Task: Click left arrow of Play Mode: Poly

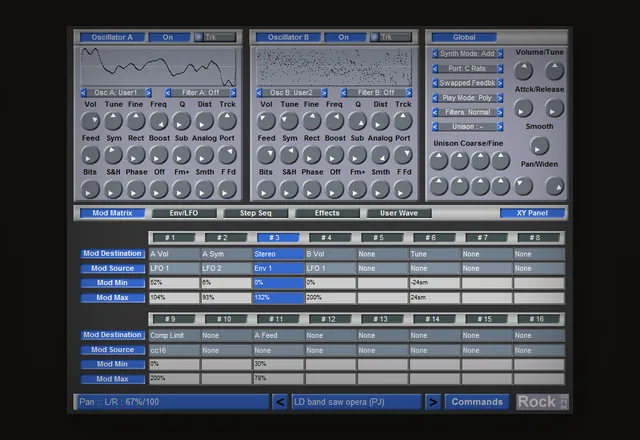Action: point(435,98)
